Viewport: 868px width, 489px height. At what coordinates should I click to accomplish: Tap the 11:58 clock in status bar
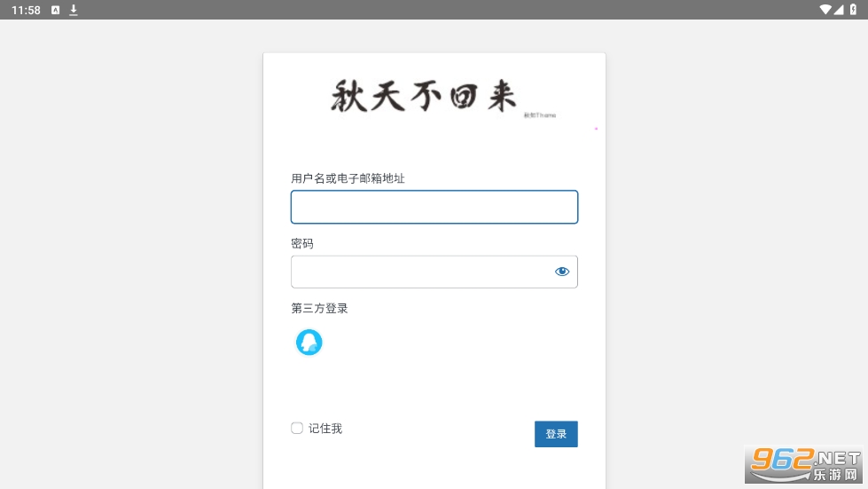coord(26,10)
